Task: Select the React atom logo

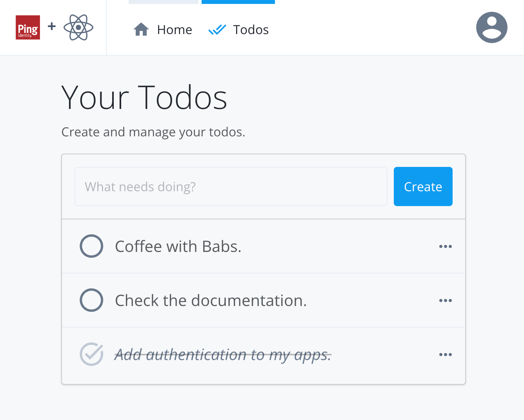Action: [78, 27]
